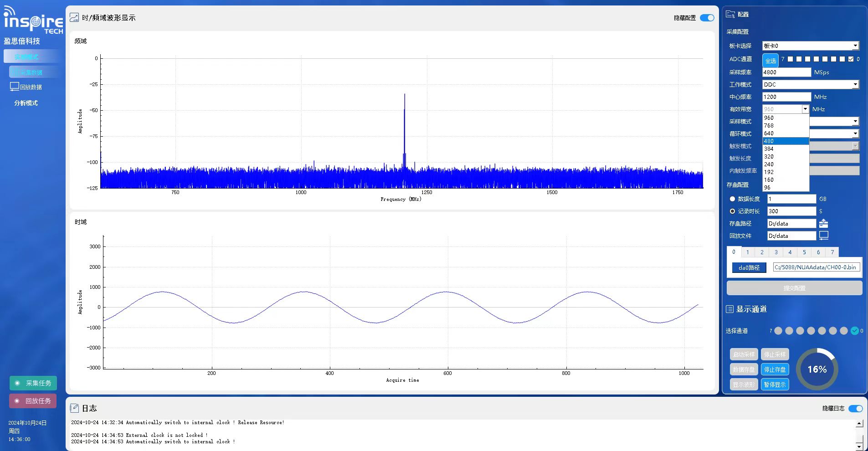Click the 显示通道 list icon
This screenshot has width=868, height=451.
coord(729,309)
